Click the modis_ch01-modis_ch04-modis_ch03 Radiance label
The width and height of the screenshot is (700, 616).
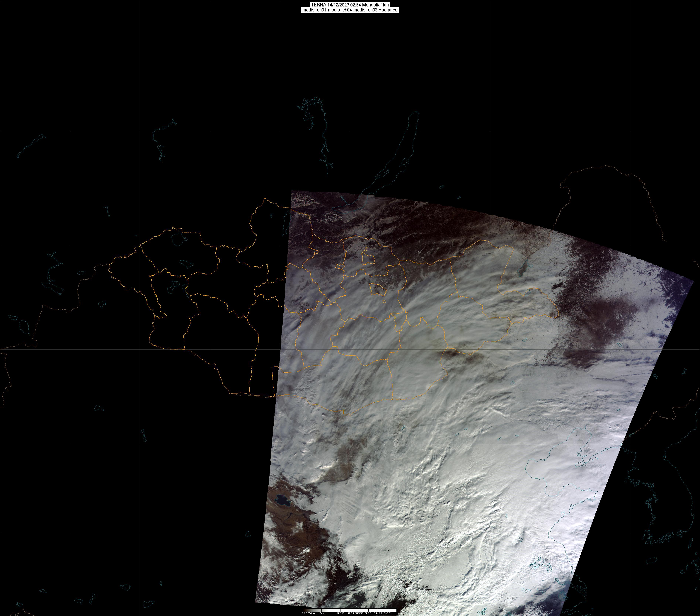[x=350, y=10]
